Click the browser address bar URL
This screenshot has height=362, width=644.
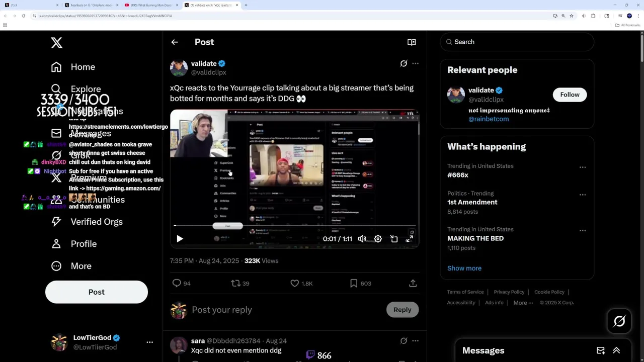tap(106, 16)
